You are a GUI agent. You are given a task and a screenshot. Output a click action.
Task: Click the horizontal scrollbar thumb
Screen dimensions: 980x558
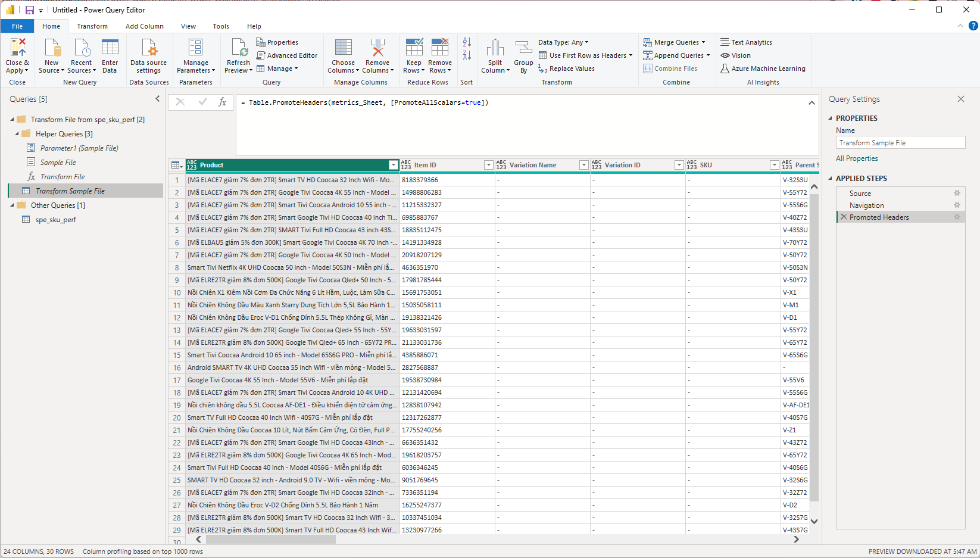[271, 540]
